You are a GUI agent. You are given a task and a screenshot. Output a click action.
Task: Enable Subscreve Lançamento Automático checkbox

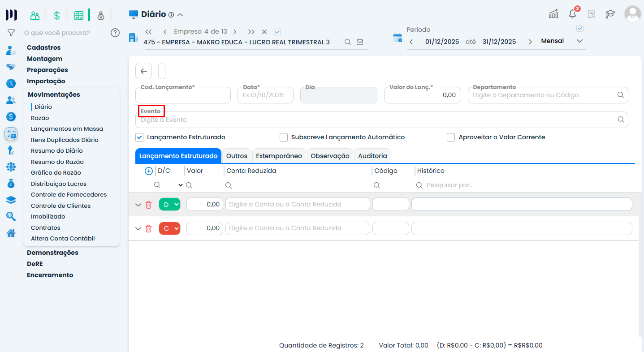point(283,137)
